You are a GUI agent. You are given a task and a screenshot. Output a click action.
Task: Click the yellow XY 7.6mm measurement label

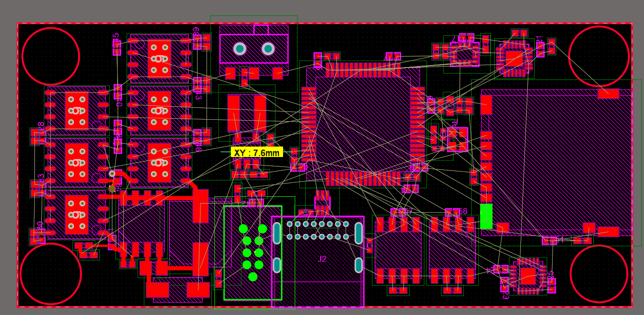[x=257, y=153]
